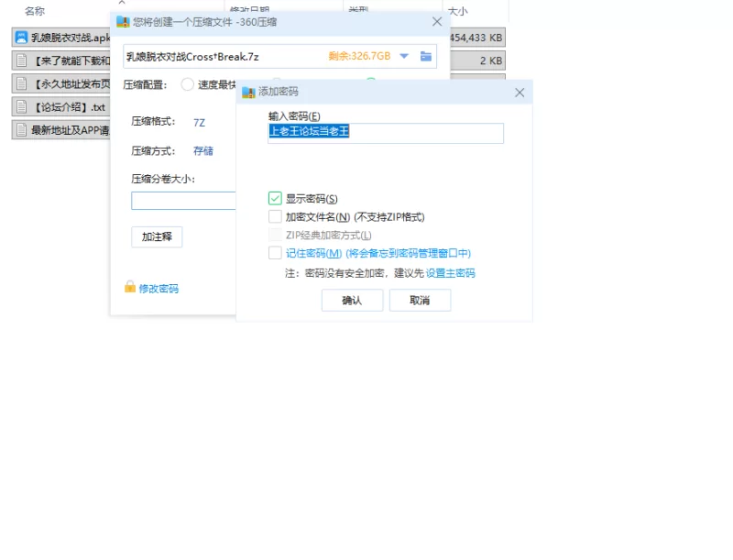This screenshot has height=560, width=733.
Task: Click the 360压缩 title bar app icon
Action: coord(123,22)
